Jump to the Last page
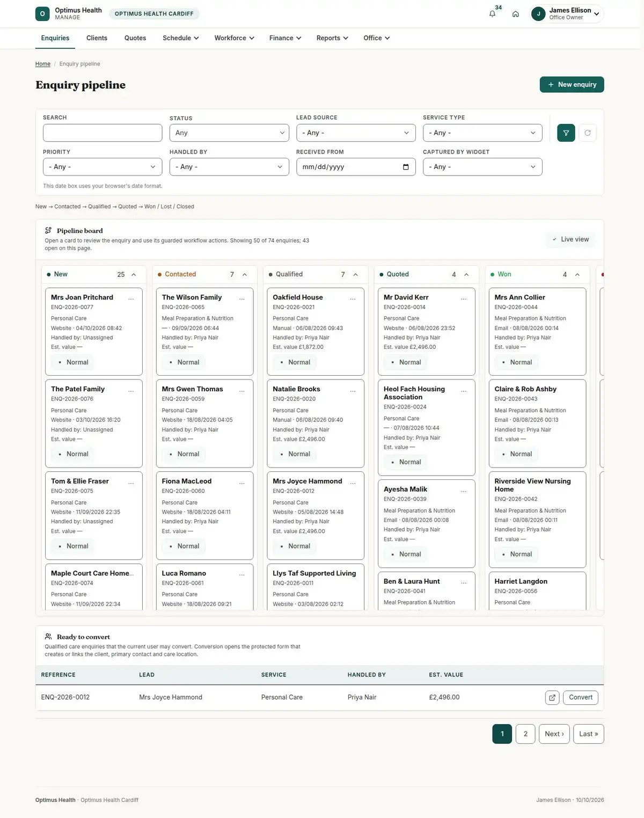Image resolution: width=644 pixels, height=818 pixels. point(589,734)
